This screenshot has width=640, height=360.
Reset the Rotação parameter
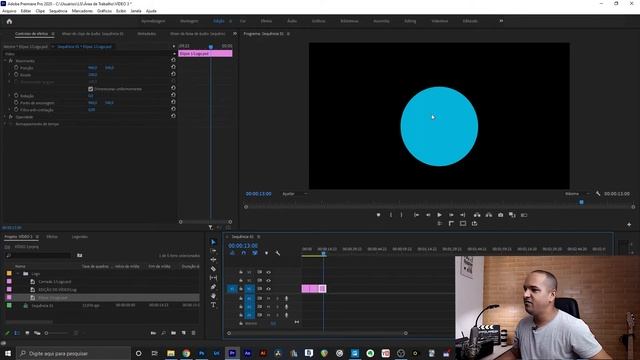pyautogui.click(x=173, y=95)
